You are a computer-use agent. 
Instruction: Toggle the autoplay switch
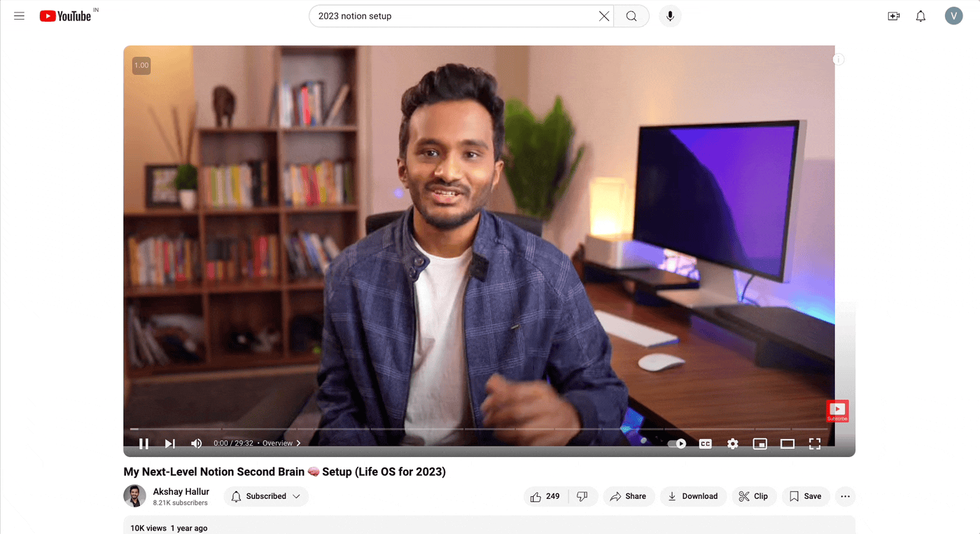pyautogui.click(x=677, y=444)
